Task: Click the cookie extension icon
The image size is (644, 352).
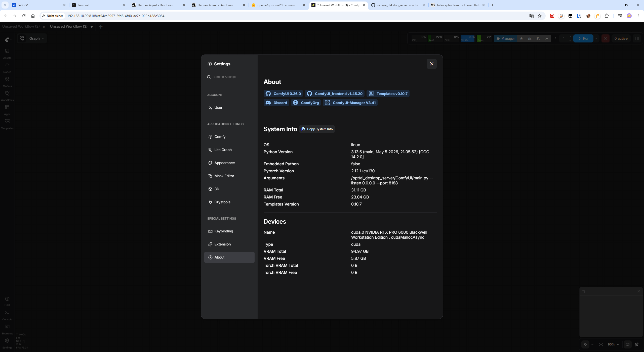Action: pyautogui.click(x=588, y=16)
